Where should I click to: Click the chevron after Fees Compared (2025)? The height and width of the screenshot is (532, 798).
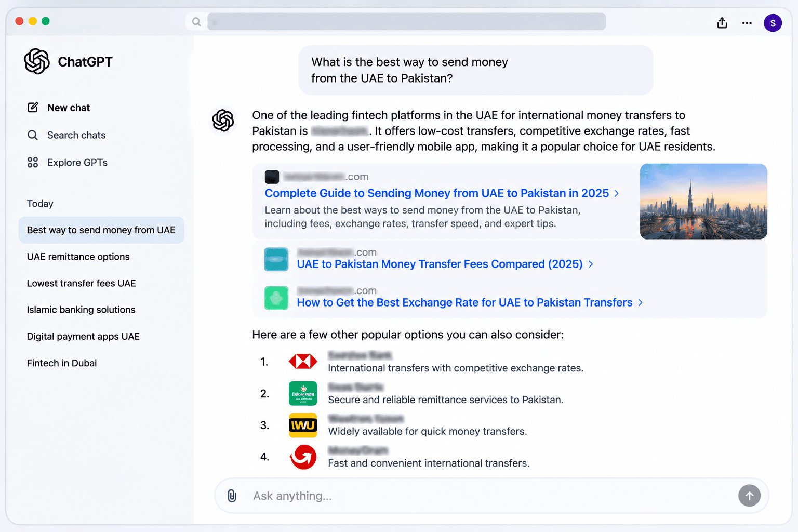591,264
